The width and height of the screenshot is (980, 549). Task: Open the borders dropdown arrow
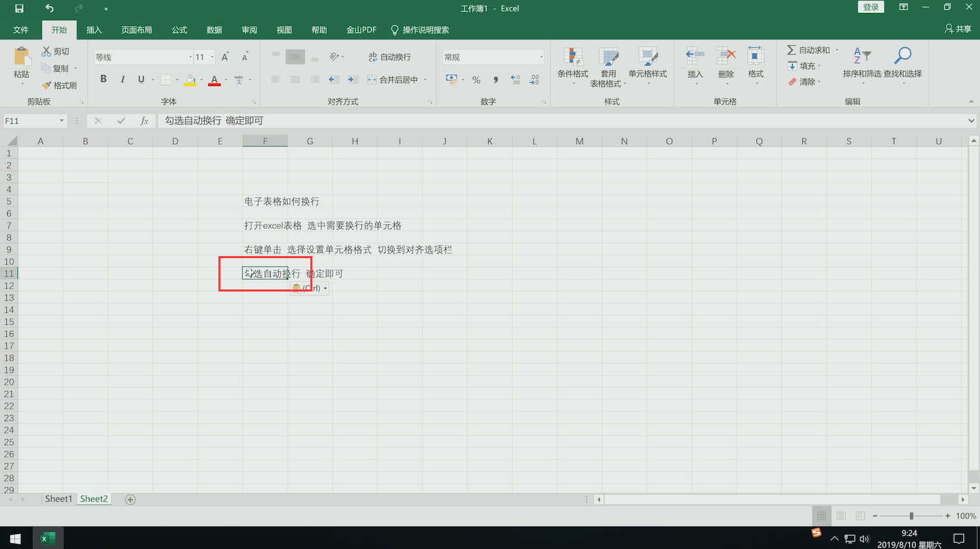coord(177,80)
